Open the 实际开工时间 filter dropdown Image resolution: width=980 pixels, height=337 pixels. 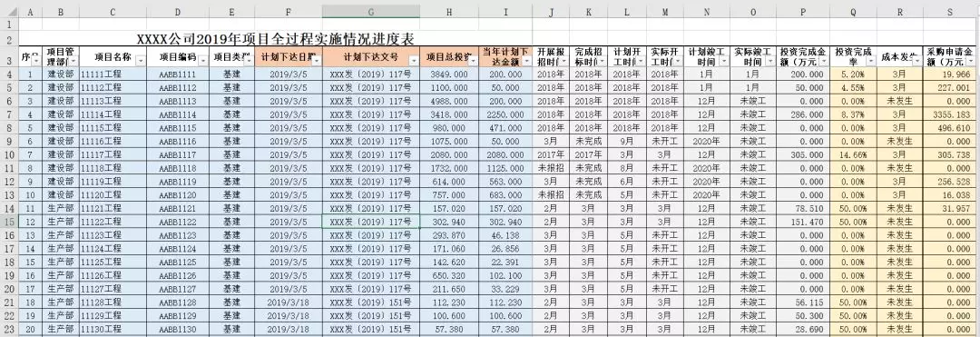pyautogui.click(x=678, y=61)
